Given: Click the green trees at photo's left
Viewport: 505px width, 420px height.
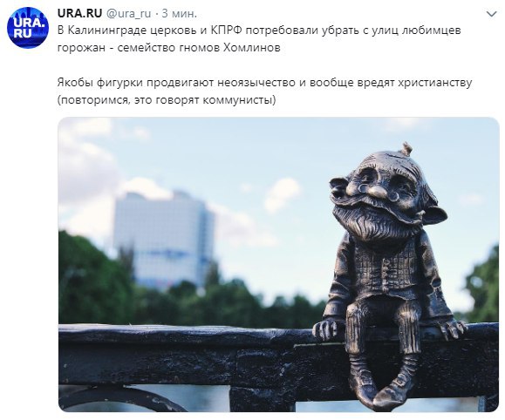Looking at the screenshot, I should [x=87, y=277].
